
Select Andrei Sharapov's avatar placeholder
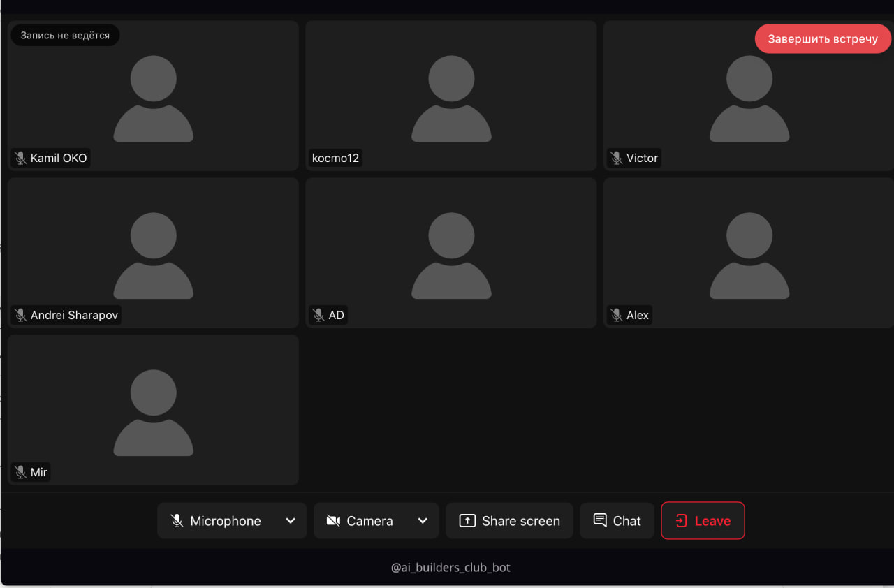[154, 256]
